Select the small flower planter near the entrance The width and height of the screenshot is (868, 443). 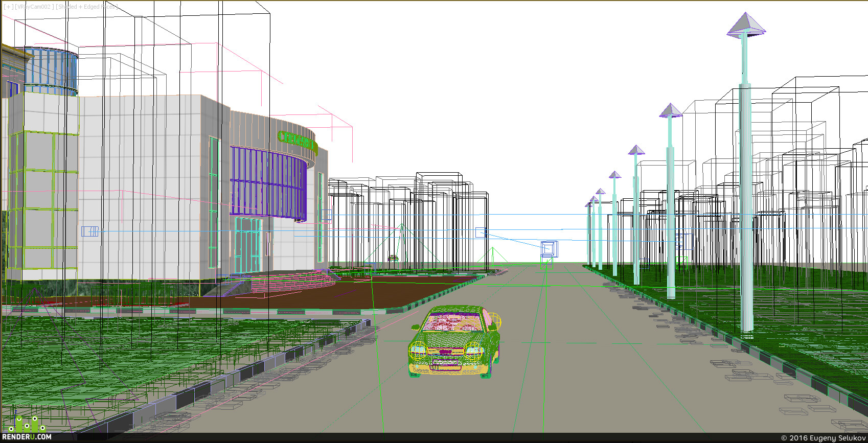pyautogui.click(x=393, y=259)
